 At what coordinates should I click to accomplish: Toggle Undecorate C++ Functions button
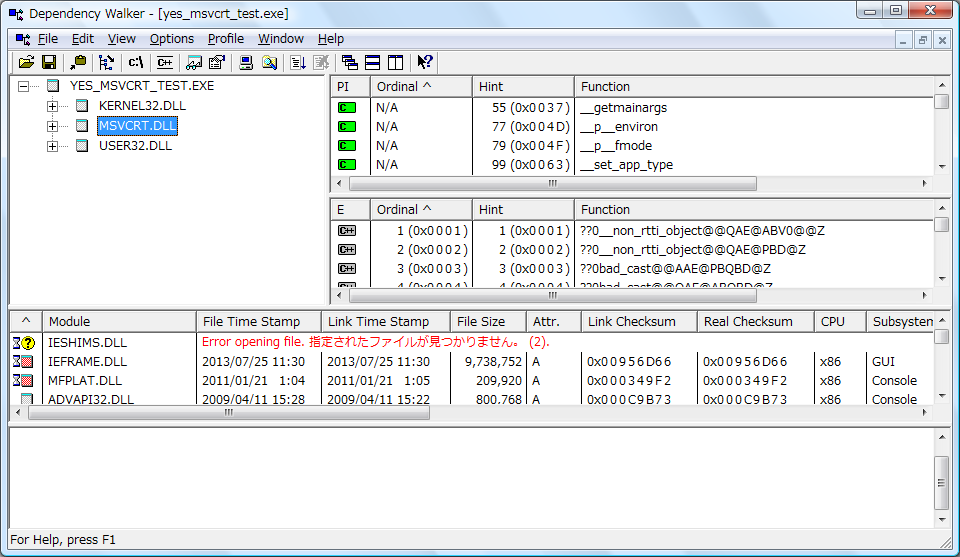click(x=164, y=62)
